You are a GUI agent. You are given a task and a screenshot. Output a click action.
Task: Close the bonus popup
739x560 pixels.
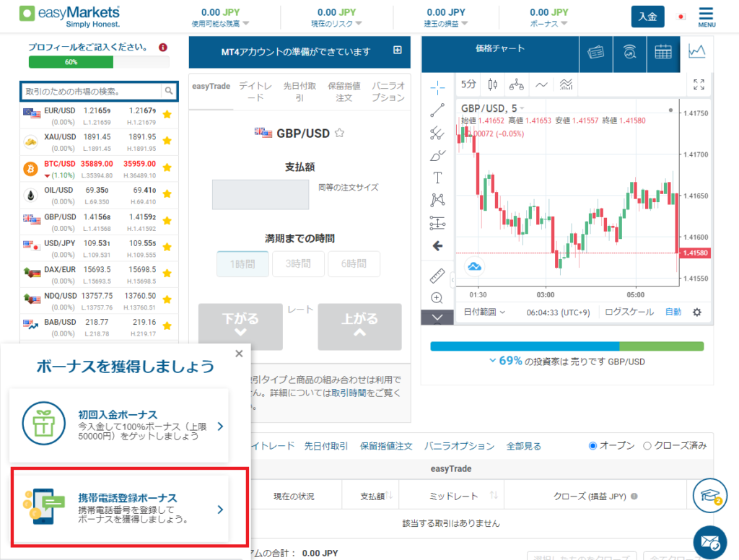point(239,354)
